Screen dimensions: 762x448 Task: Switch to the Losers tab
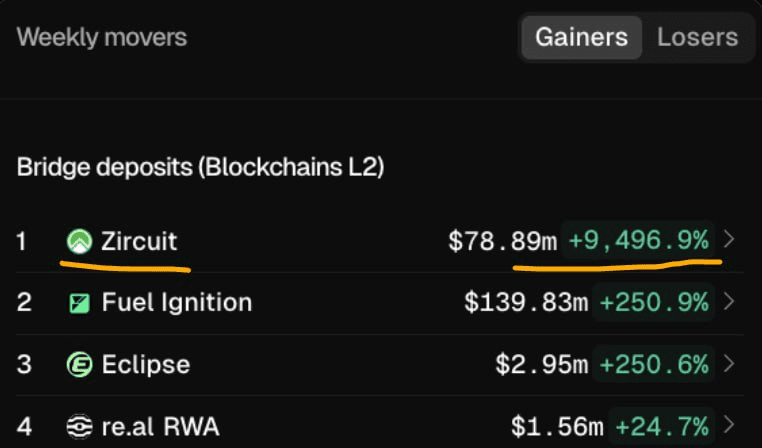697,38
